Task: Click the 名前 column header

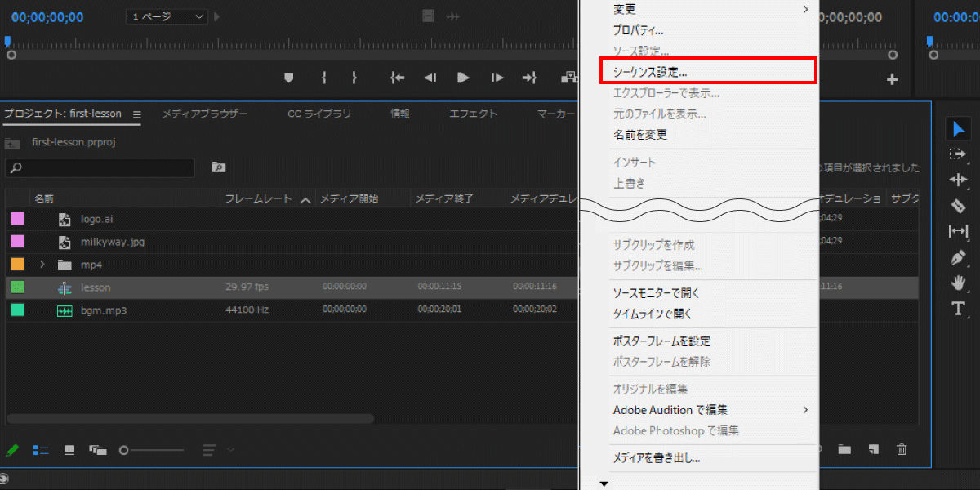Action: pyautogui.click(x=43, y=198)
